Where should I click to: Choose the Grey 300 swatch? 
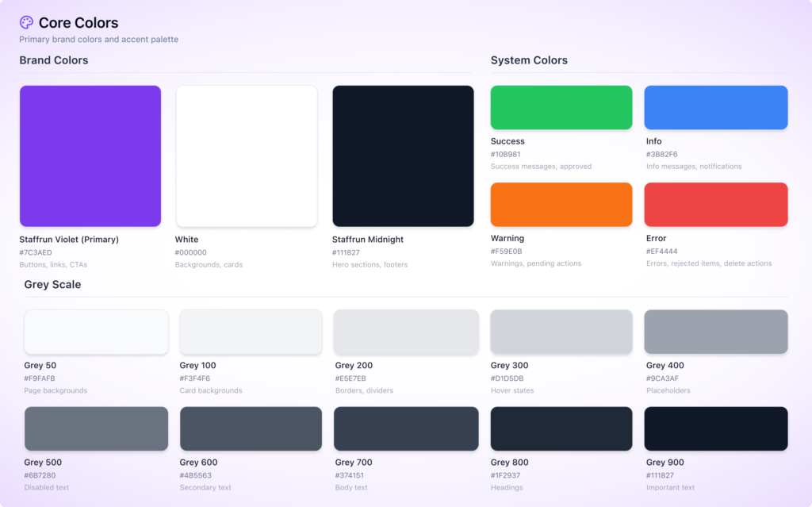pyautogui.click(x=561, y=332)
